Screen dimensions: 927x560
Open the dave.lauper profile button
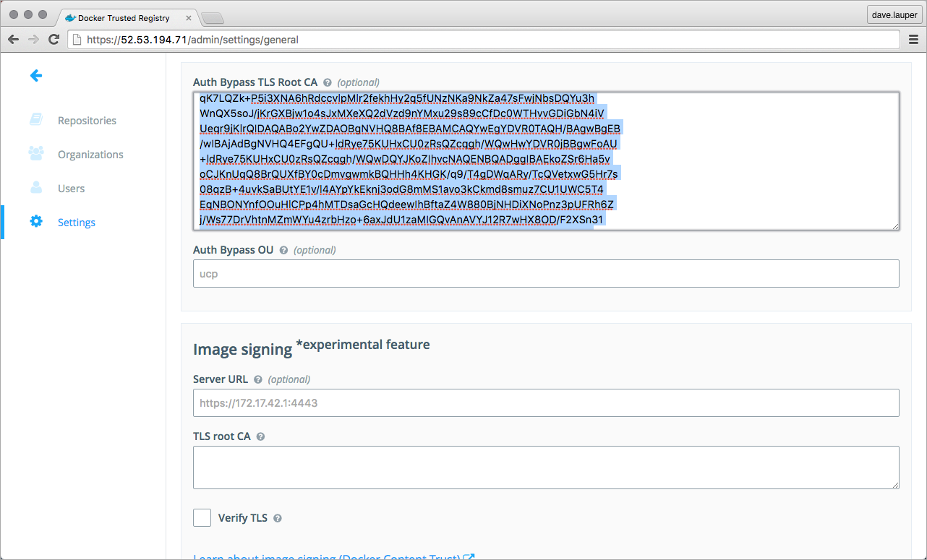click(x=894, y=15)
